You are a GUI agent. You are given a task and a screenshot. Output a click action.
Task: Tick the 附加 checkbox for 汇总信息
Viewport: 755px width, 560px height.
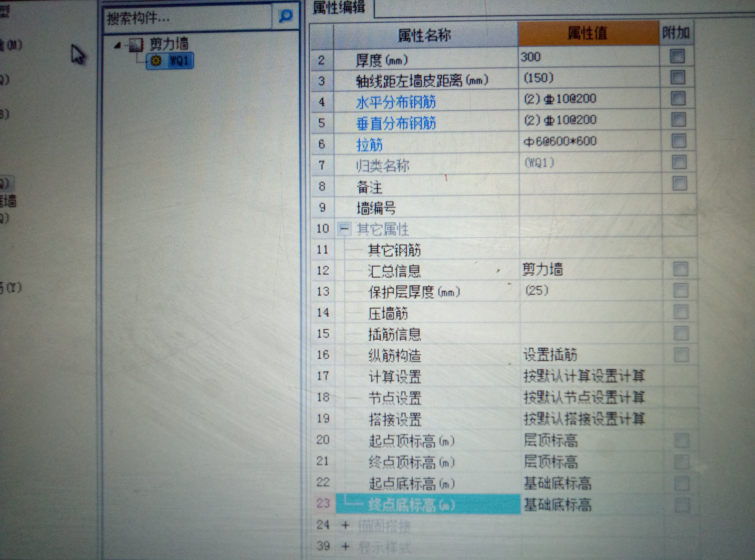click(x=680, y=269)
